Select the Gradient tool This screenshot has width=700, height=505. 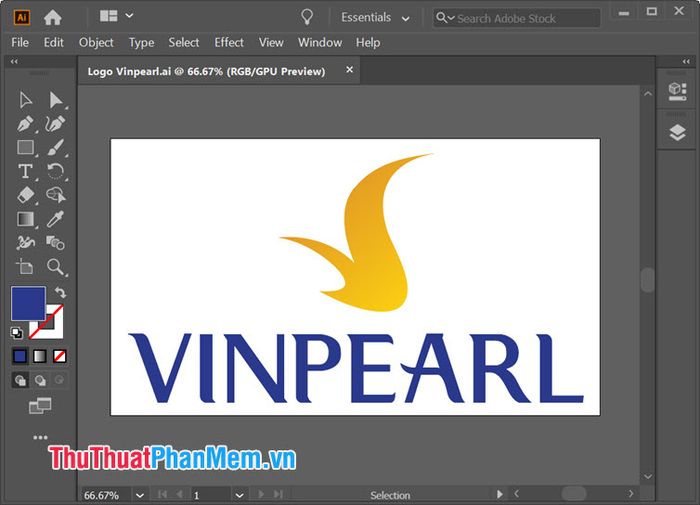(25, 219)
